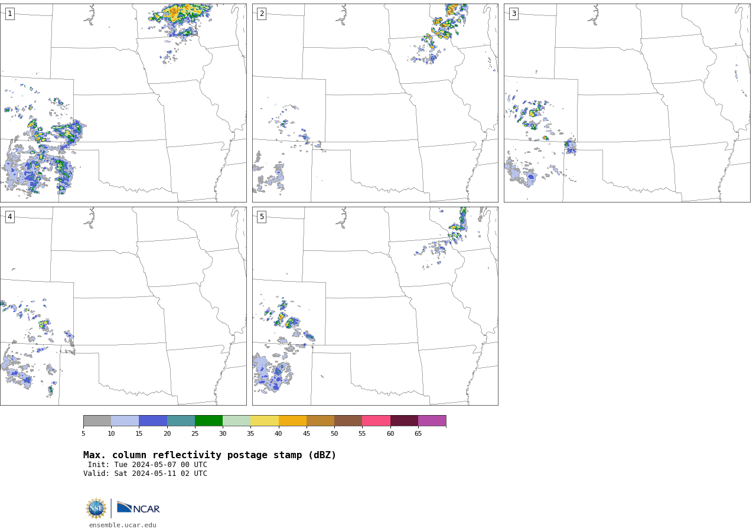
Task: Click panel number label 5
Action: pos(262,217)
